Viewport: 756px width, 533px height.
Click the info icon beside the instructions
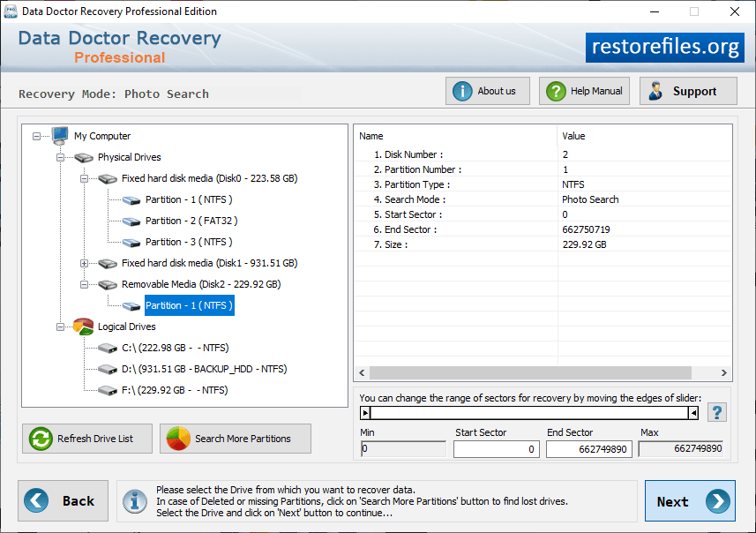[x=135, y=501]
